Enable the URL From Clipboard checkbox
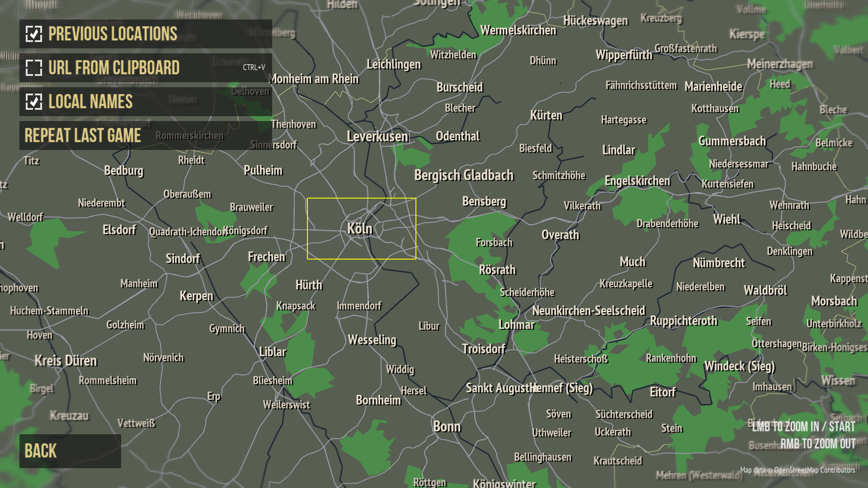Screen dimensions: 868x488 coord(34,68)
